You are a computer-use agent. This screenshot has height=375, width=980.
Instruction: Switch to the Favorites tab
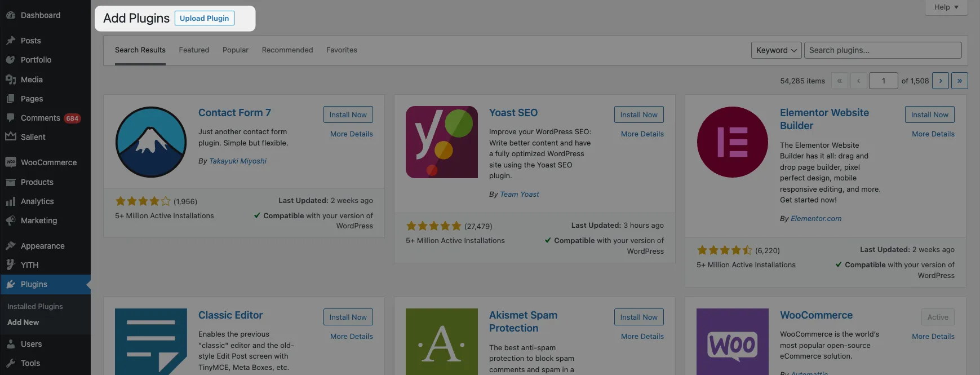tap(342, 50)
